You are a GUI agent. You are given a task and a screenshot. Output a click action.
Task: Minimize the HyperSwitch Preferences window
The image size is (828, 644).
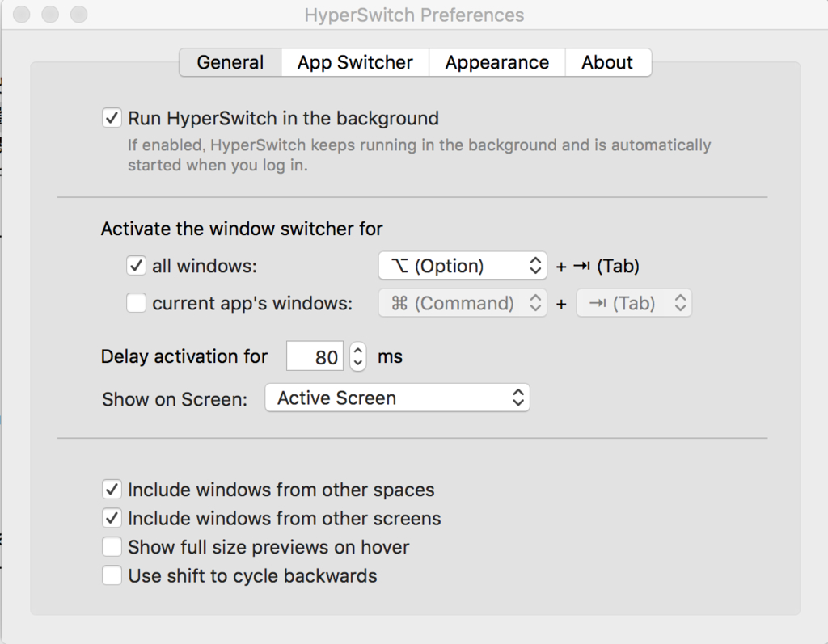50,15
